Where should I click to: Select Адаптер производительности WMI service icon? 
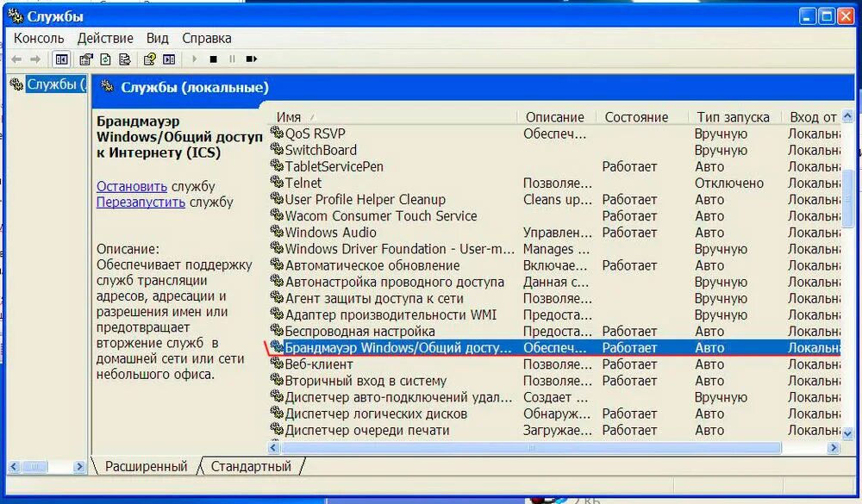(x=277, y=314)
